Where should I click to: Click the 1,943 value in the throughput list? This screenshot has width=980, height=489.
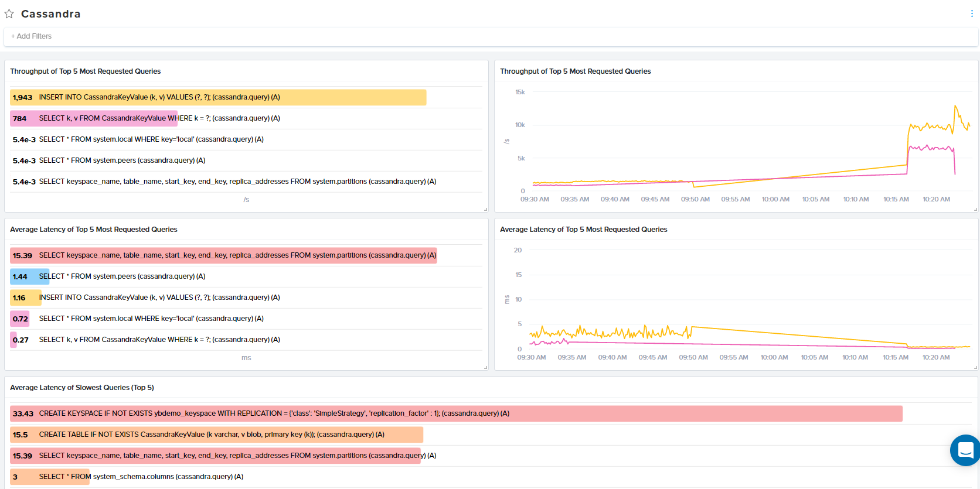[22, 97]
